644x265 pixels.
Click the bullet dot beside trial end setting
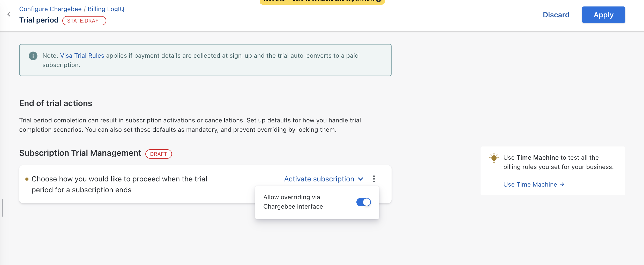coord(27,179)
